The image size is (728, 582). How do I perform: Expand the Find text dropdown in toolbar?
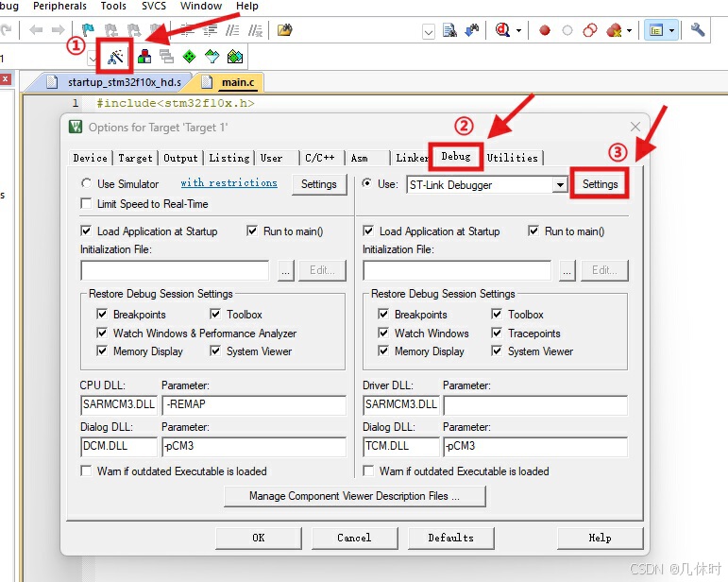pyautogui.click(x=428, y=32)
